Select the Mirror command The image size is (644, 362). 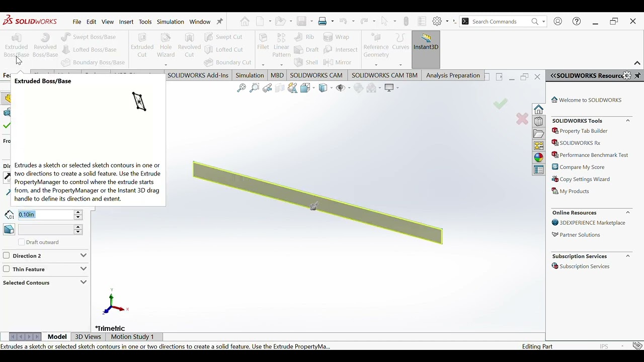pyautogui.click(x=337, y=62)
